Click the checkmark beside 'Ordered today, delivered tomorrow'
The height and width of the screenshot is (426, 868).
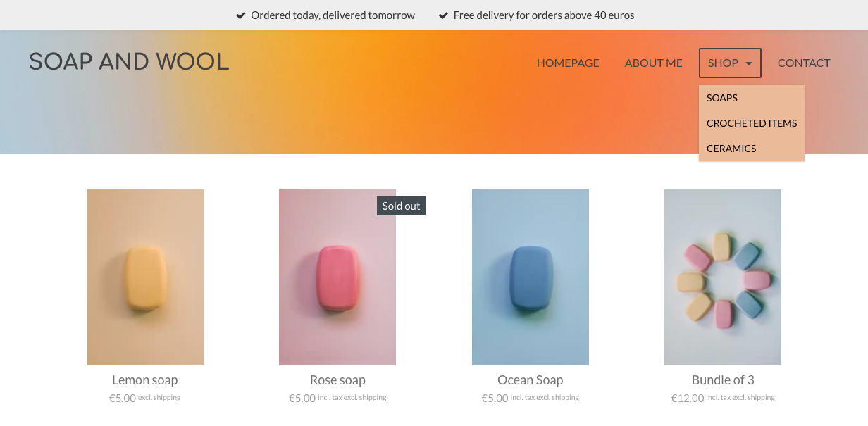(x=241, y=15)
